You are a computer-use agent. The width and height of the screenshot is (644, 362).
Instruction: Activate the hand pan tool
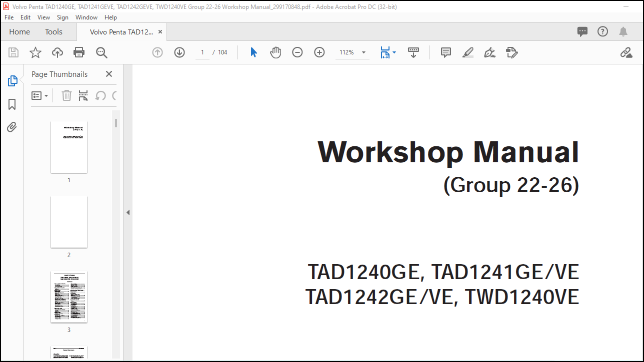coord(275,52)
